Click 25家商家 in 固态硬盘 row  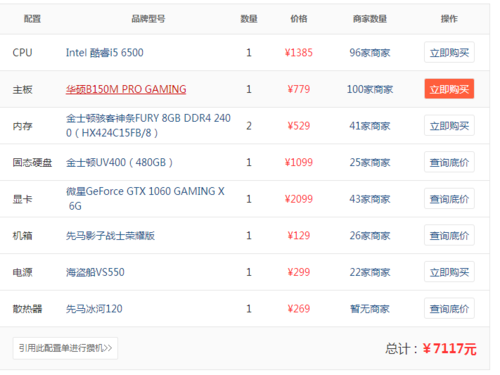370,163
